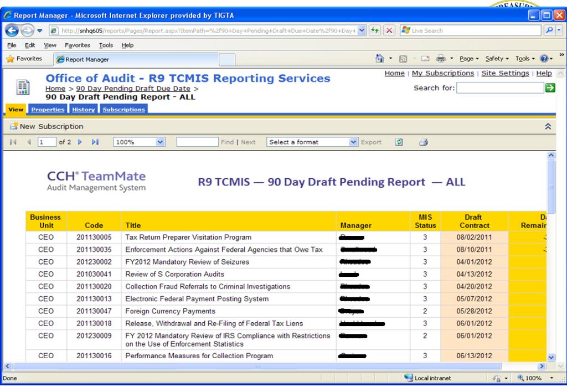567x392 pixels.
Task: Open the Help menu in menu bar
Action: [127, 45]
